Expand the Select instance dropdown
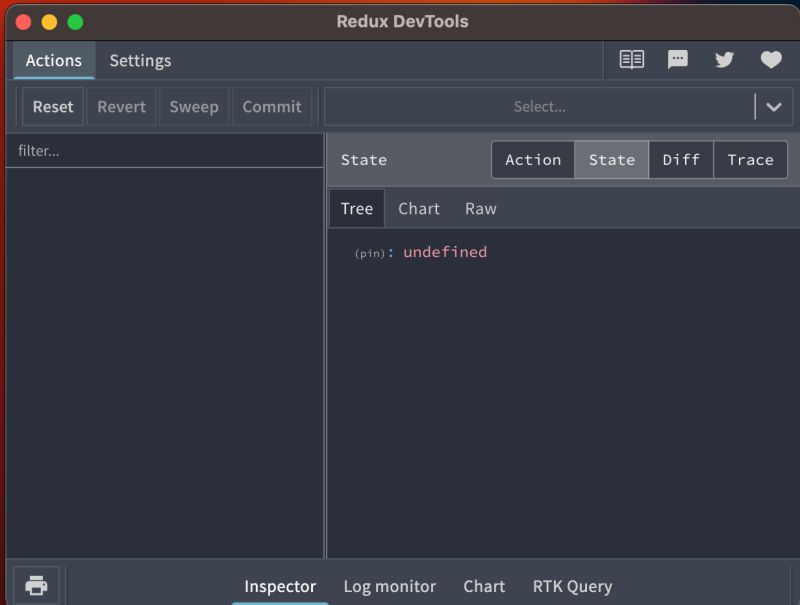The width and height of the screenshot is (800, 605). click(x=538, y=106)
